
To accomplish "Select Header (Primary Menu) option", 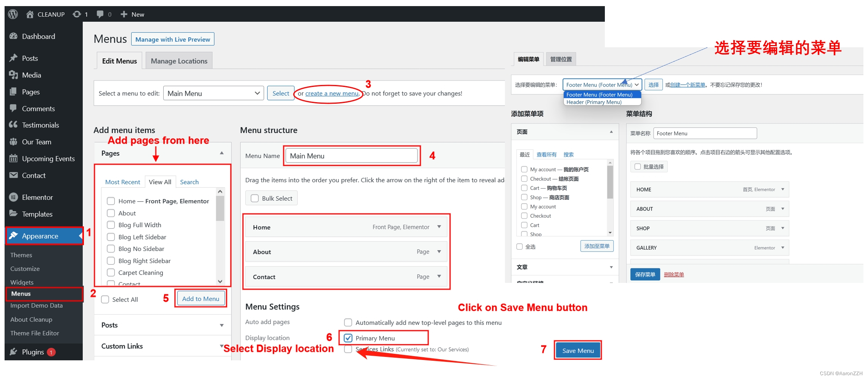I will [602, 102].
